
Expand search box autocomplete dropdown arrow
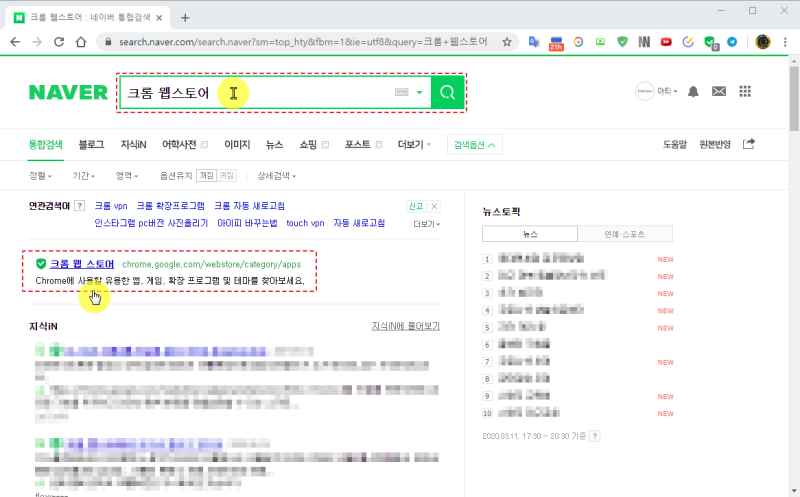point(419,92)
